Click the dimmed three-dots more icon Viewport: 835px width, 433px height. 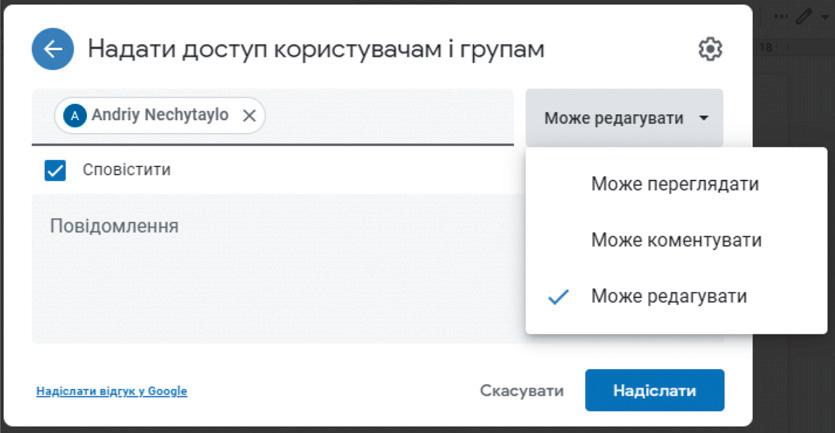click(x=782, y=16)
